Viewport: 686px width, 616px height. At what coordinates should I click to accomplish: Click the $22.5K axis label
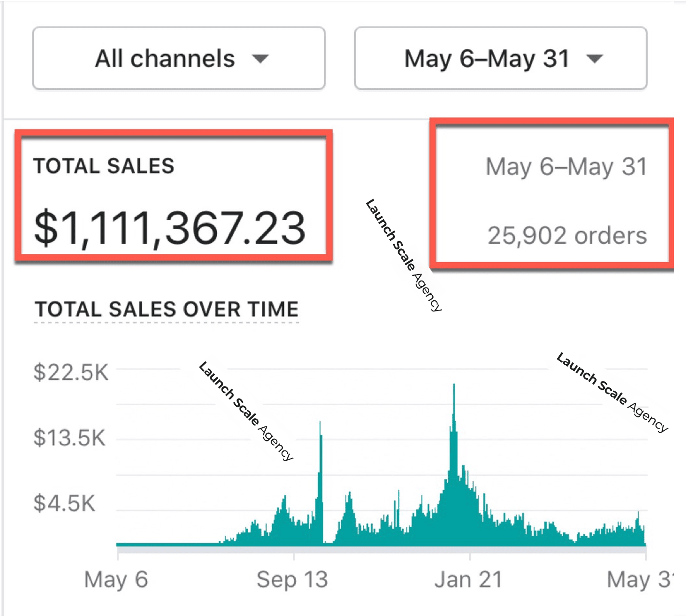coord(71,372)
